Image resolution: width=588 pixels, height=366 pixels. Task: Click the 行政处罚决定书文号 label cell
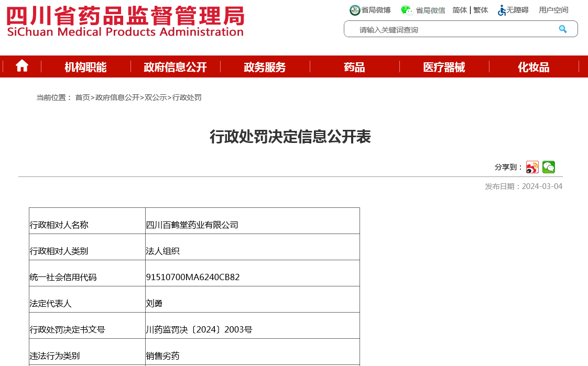coord(87,326)
